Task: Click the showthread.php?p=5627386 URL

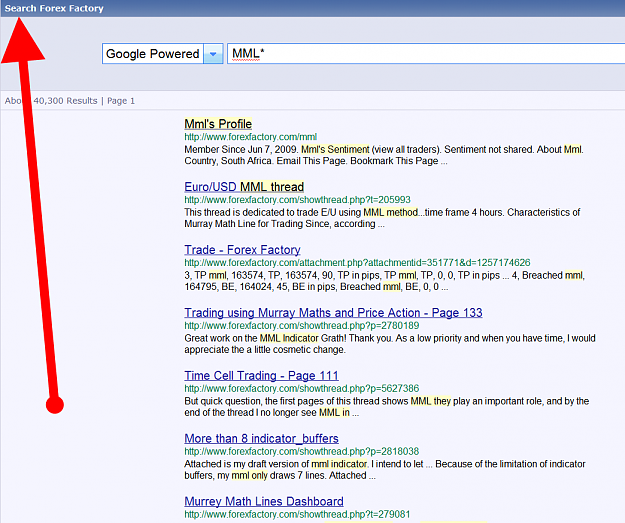Action: (302, 389)
